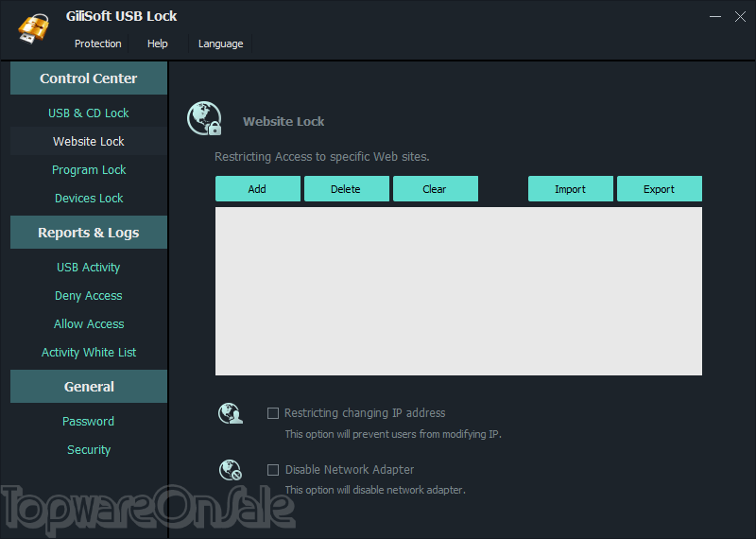Tick the Disable Network Adapter checkbox
This screenshot has width=756, height=539.
[x=273, y=470]
